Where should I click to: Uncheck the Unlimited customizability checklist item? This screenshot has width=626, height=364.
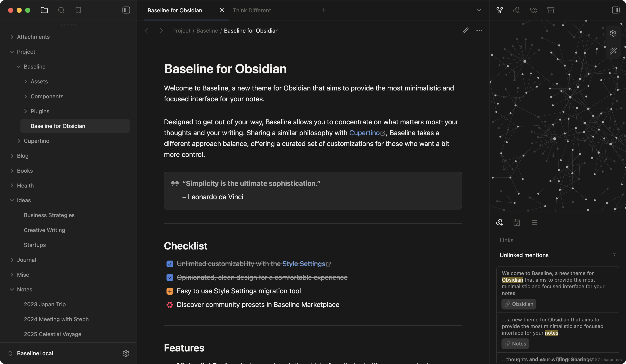click(170, 264)
